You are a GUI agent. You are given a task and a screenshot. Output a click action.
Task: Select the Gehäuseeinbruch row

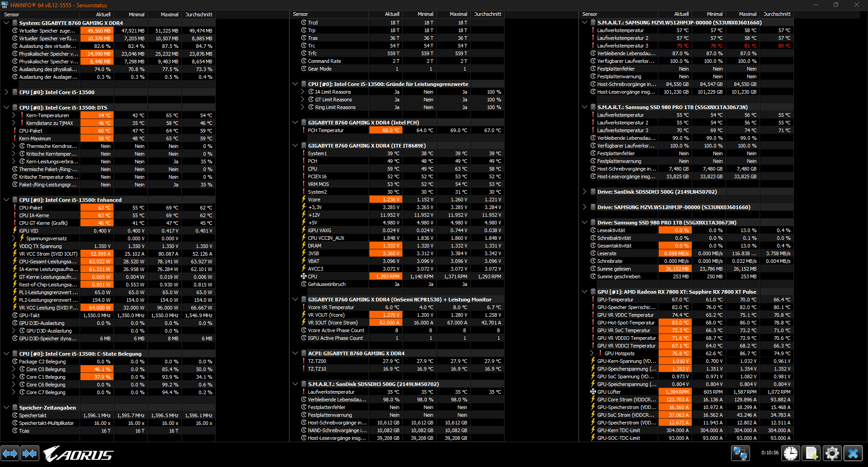coord(397,284)
